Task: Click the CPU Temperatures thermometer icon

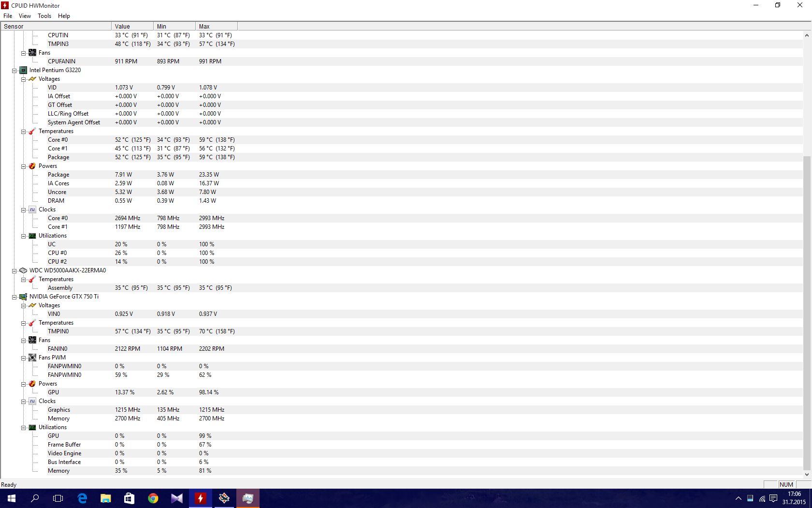Action: [32, 131]
